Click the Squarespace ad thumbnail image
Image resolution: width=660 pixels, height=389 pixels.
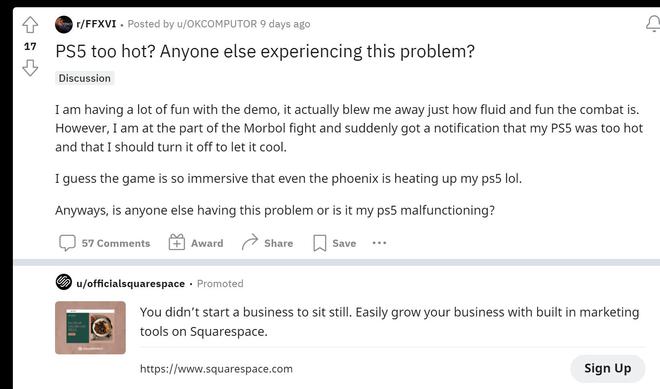(x=90, y=328)
